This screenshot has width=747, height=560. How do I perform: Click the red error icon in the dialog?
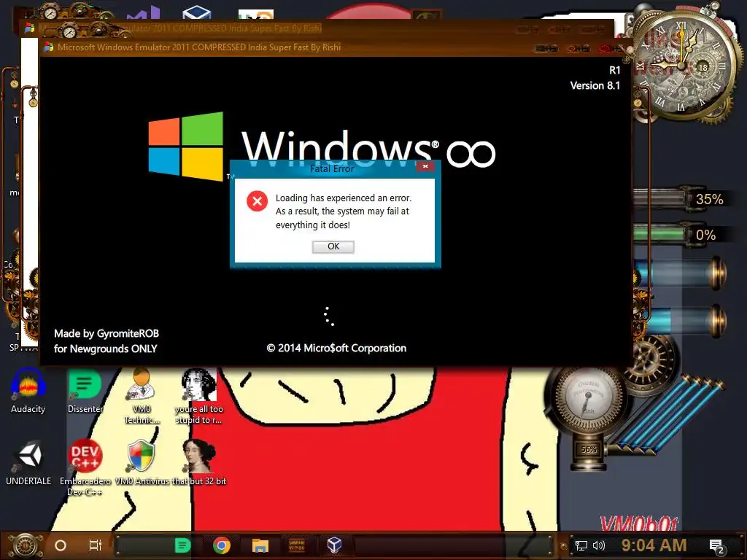[x=257, y=201]
